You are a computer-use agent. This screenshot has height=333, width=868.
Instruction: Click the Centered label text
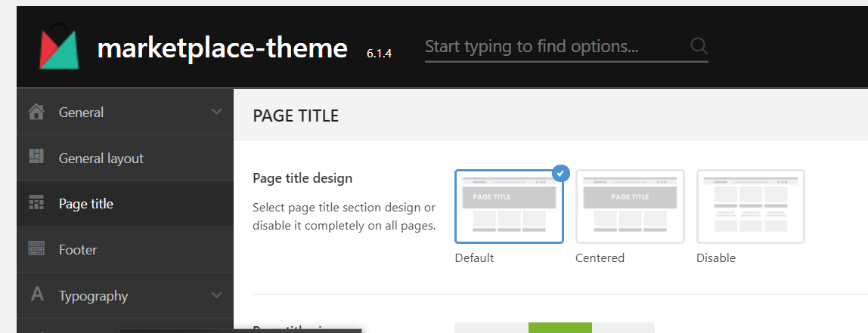[x=600, y=258]
